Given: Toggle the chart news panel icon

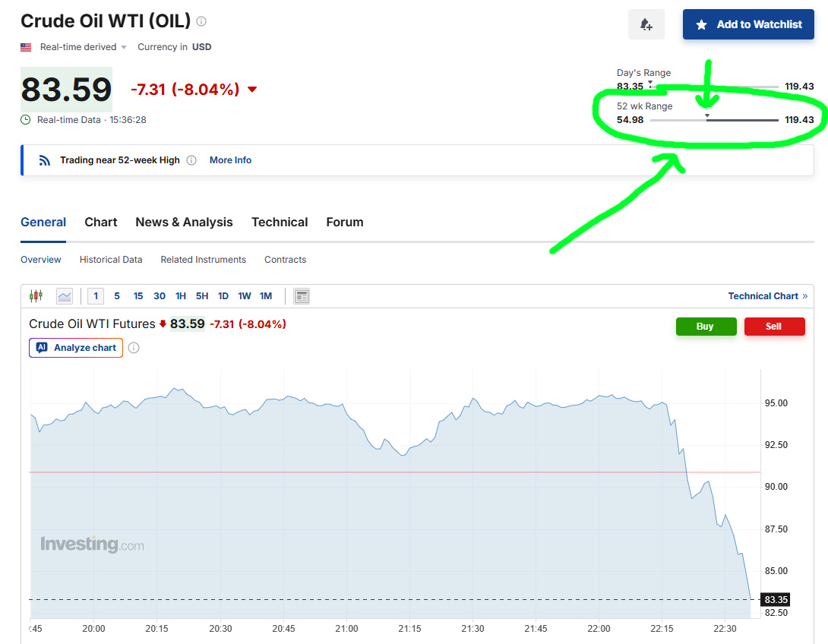Looking at the screenshot, I should [x=302, y=296].
